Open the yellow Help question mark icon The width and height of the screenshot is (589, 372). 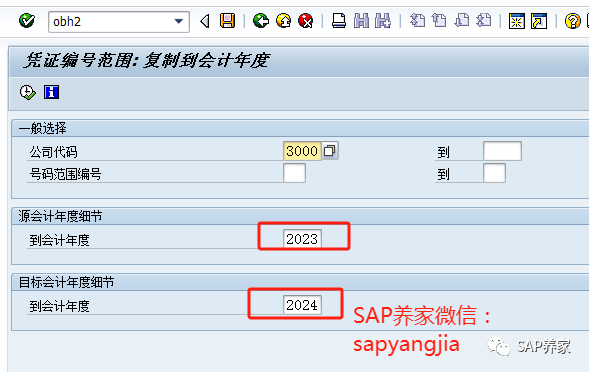point(572,21)
